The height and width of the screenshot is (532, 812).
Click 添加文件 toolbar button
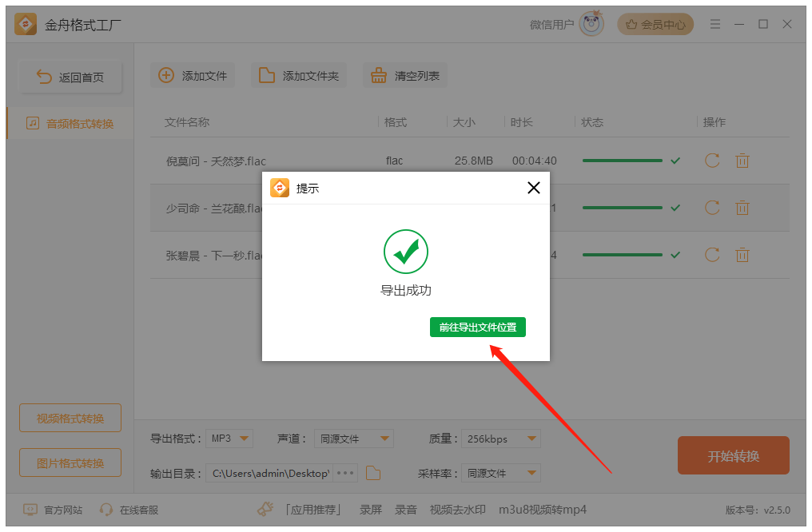(x=193, y=76)
